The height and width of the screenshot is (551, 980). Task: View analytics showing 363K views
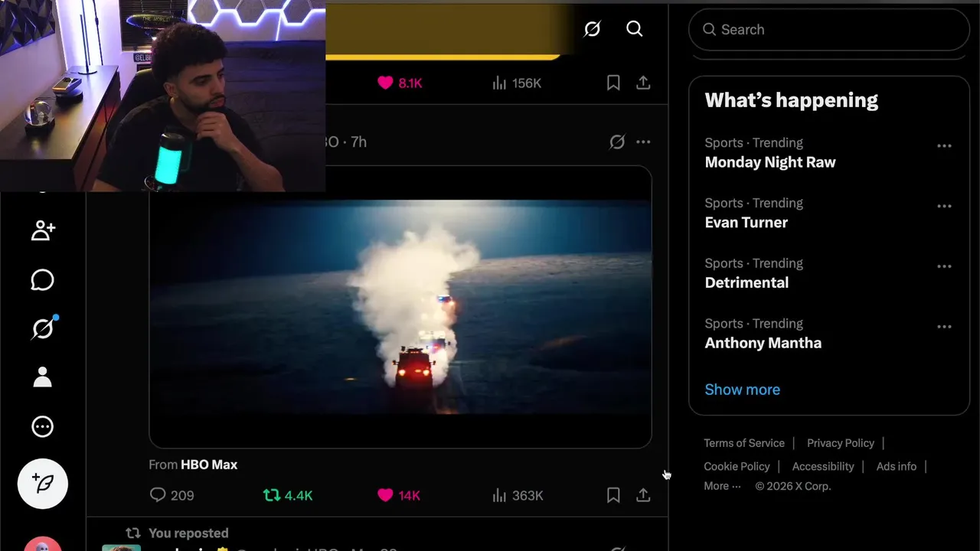(x=518, y=495)
